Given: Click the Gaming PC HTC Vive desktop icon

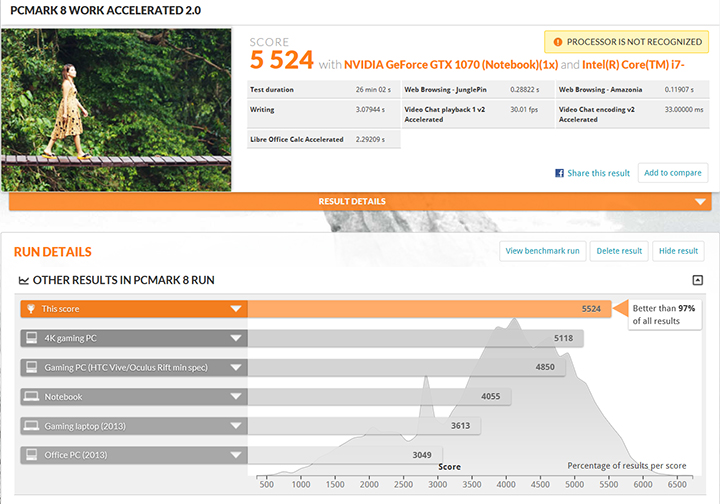Looking at the screenshot, I should tap(32, 367).
